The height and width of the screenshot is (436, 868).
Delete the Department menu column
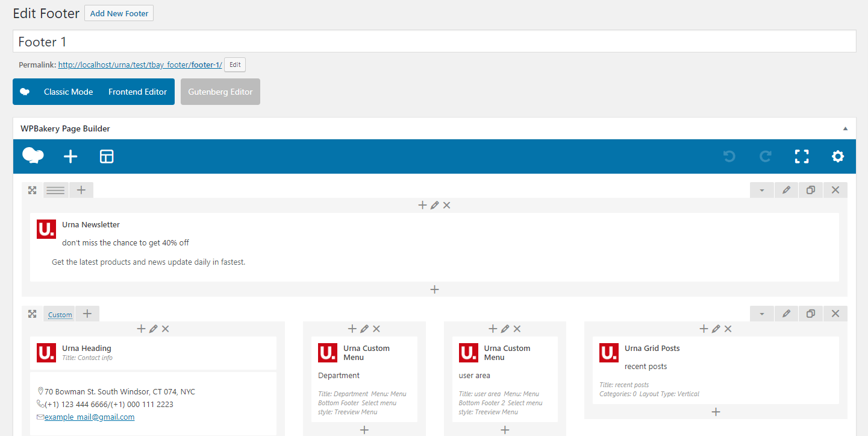376,329
